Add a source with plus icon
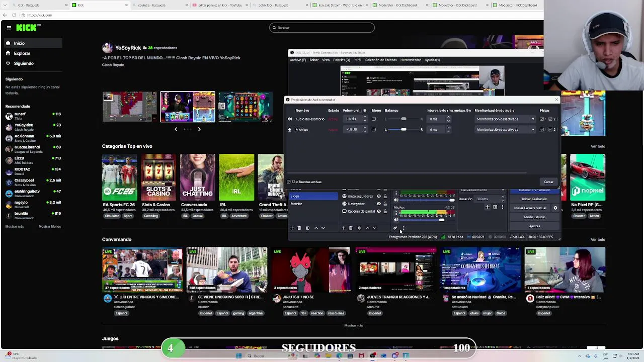Screen dimensions: 644x362 [x=344, y=228]
